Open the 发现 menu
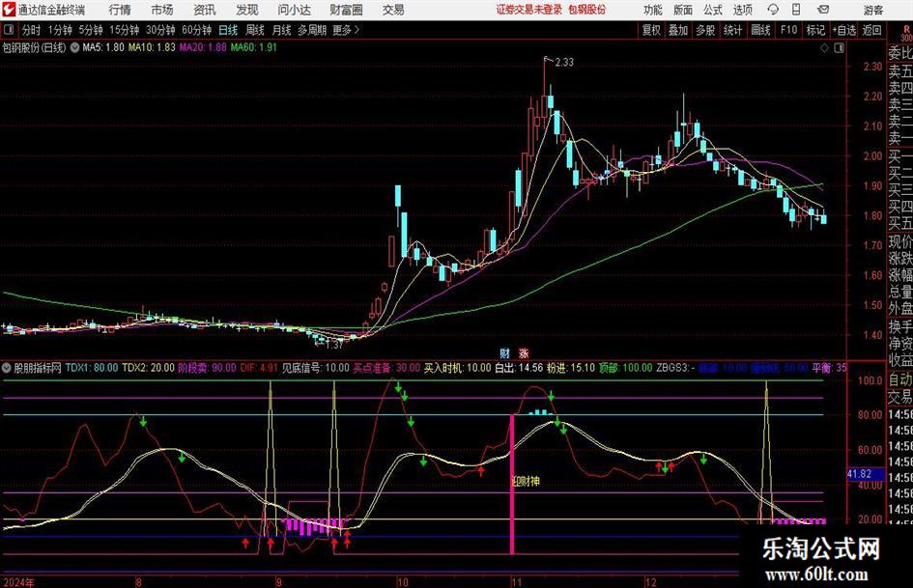 click(247, 10)
